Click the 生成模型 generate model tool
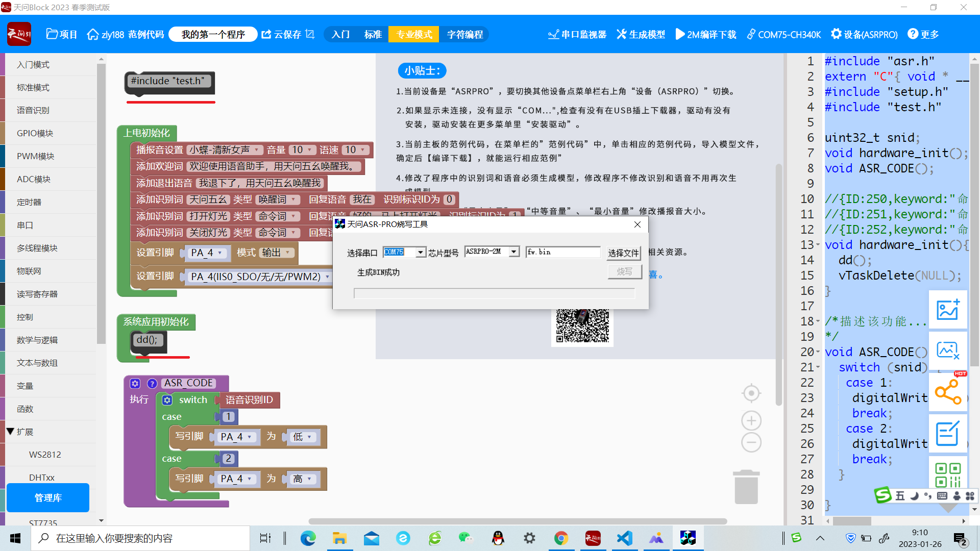The image size is (980, 551). pos(641,34)
